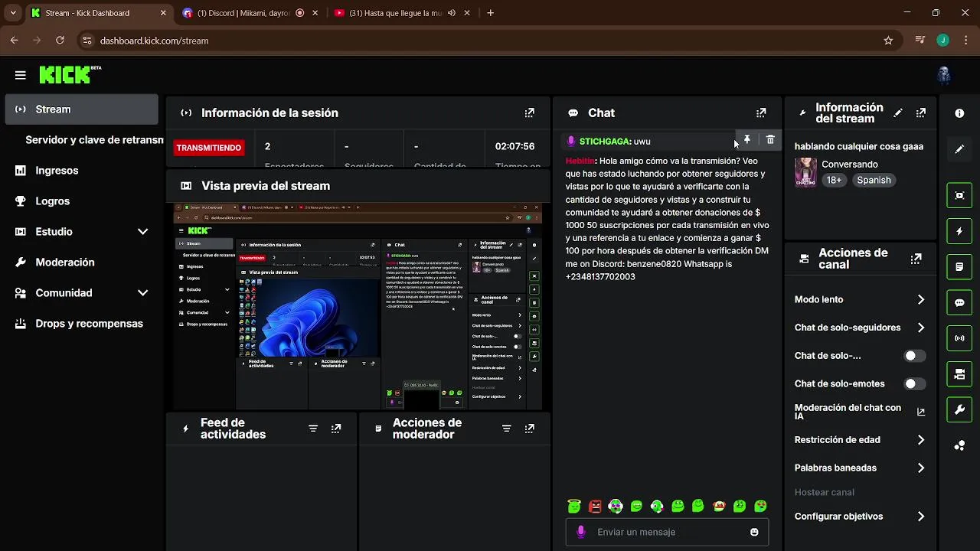Click the three-dots icon at sidebar bottom
The image size is (980, 551).
[959, 445]
